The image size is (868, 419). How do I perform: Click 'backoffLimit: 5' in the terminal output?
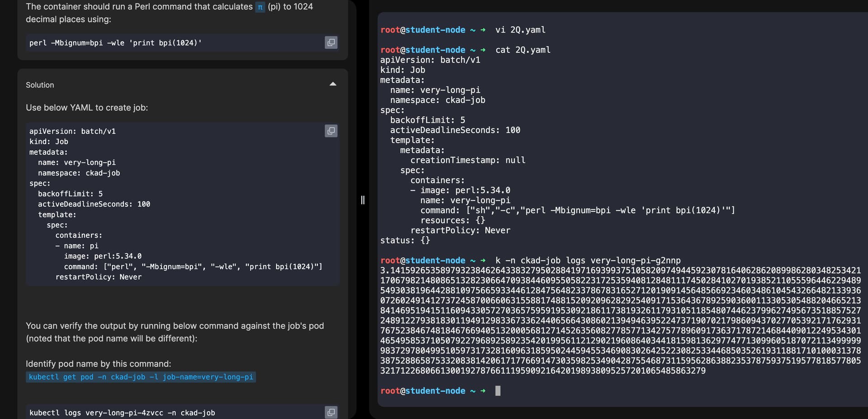point(428,120)
